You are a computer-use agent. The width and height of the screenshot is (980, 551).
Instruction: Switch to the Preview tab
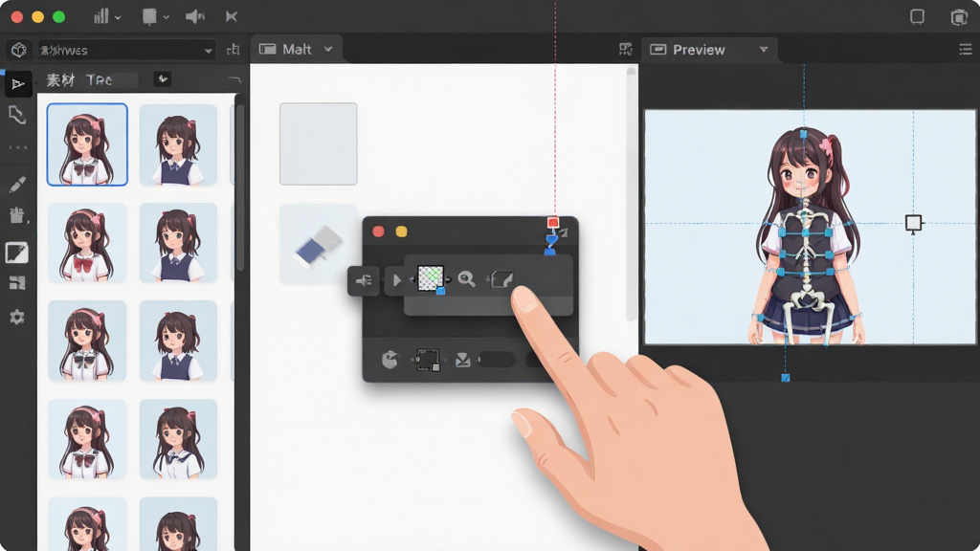[x=709, y=50]
